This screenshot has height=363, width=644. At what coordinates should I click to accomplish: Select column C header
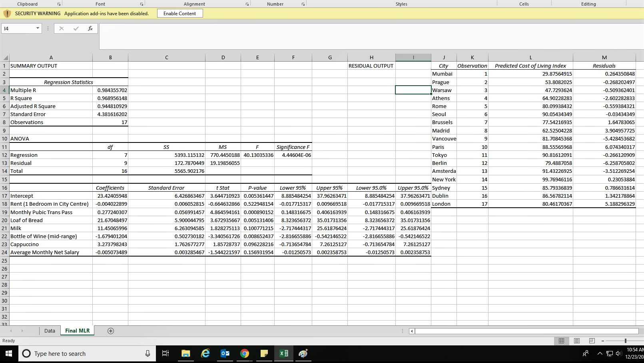[167, 58]
